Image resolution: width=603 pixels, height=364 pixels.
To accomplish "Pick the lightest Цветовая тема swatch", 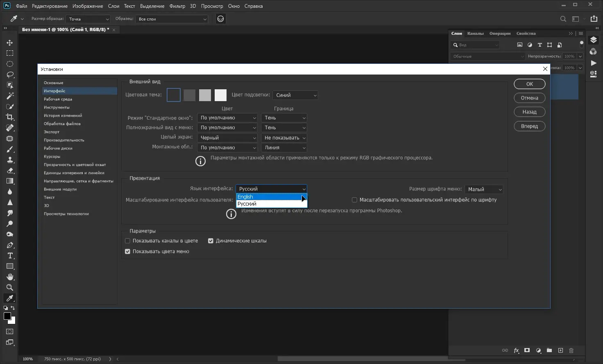I will [x=220, y=95].
